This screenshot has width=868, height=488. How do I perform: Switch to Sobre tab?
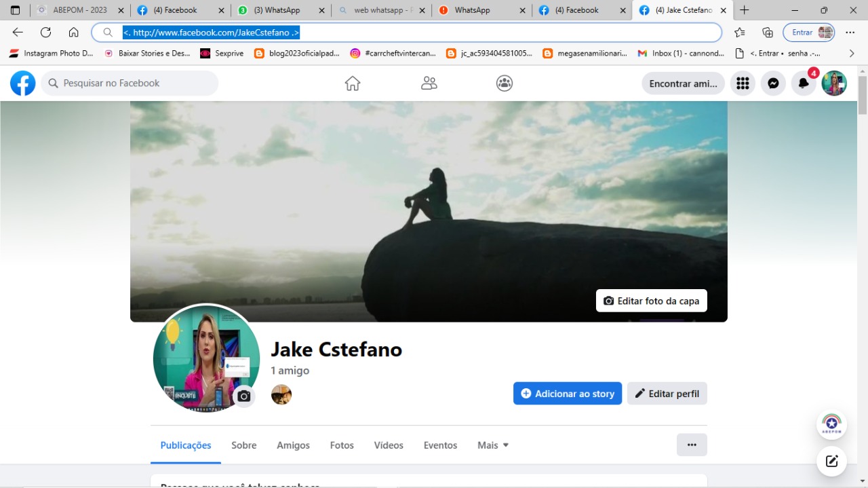pyautogui.click(x=244, y=445)
